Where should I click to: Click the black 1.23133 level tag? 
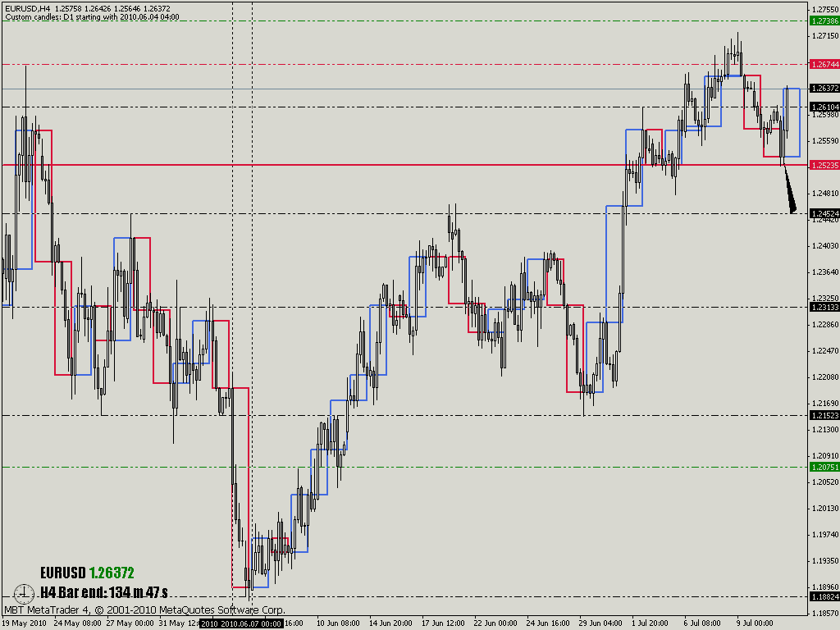point(825,307)
